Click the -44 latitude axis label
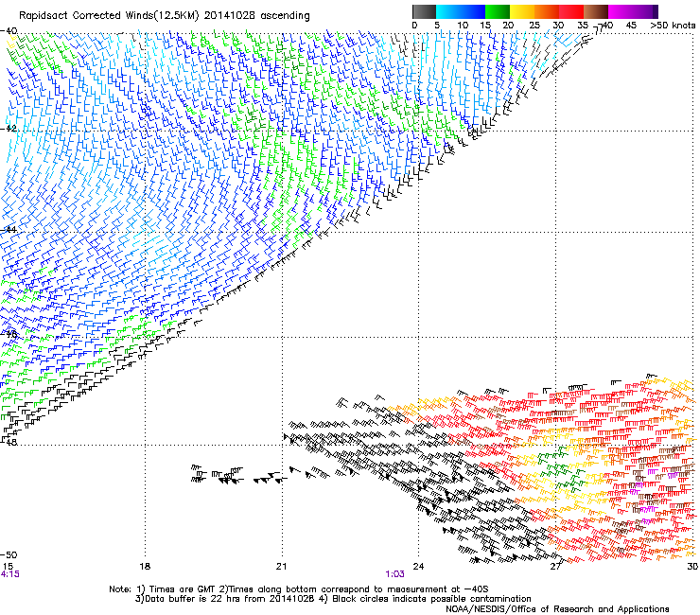This screenshot has height=615, width=700. [9, 229]
